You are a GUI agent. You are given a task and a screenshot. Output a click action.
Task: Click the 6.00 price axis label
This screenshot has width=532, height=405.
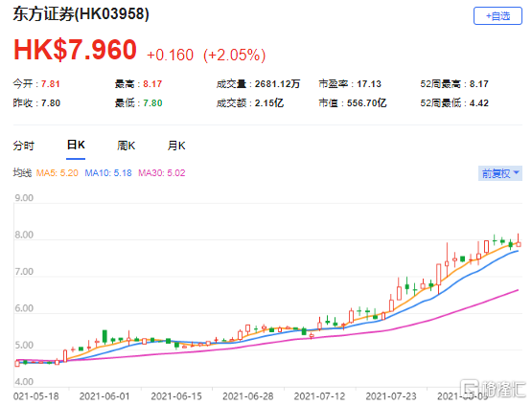coord(24,308)
